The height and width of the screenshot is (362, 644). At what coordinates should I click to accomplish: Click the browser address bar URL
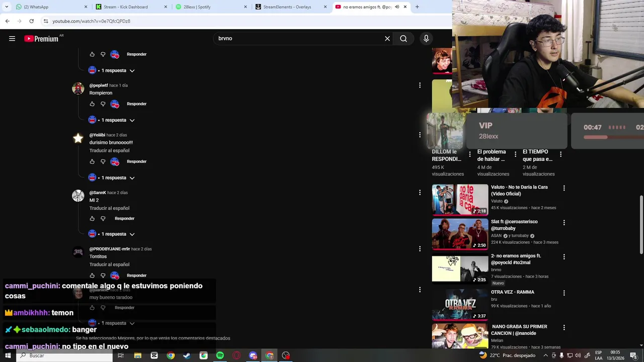(92, 21)
